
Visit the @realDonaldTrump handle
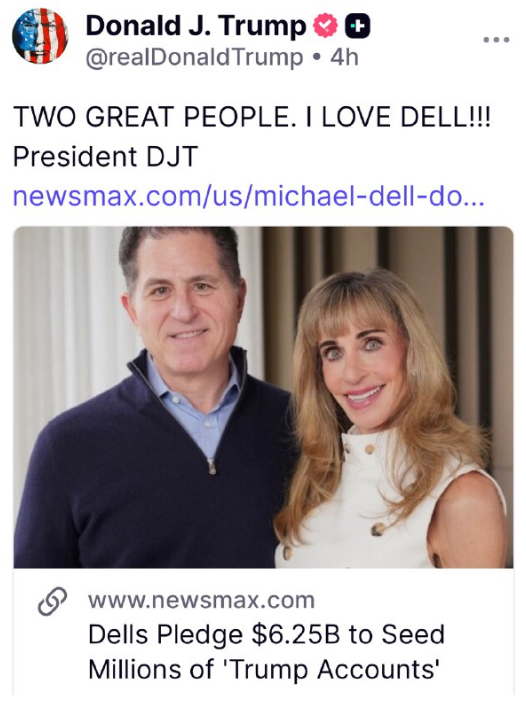(194, 58)
